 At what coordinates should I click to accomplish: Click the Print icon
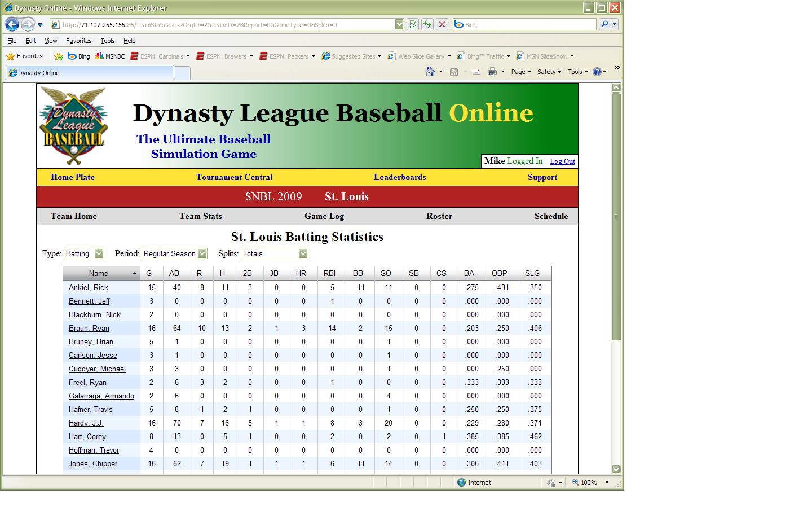[x=492, y=72]
